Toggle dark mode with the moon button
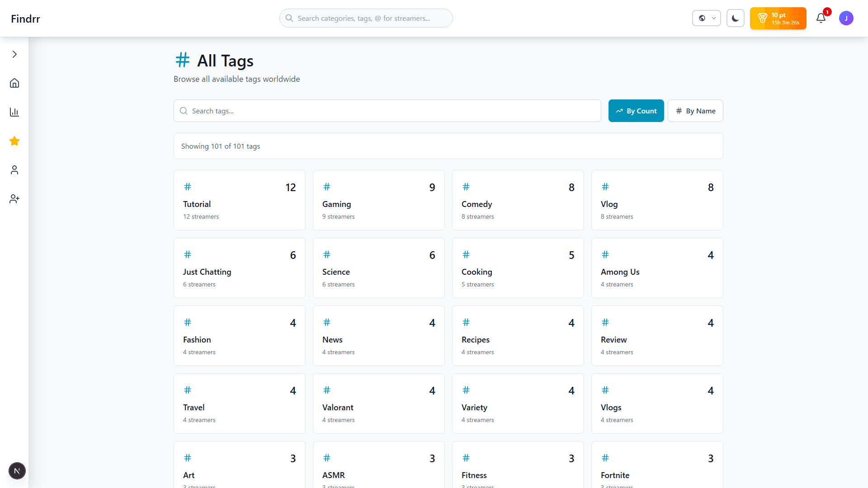 point(735,18)
